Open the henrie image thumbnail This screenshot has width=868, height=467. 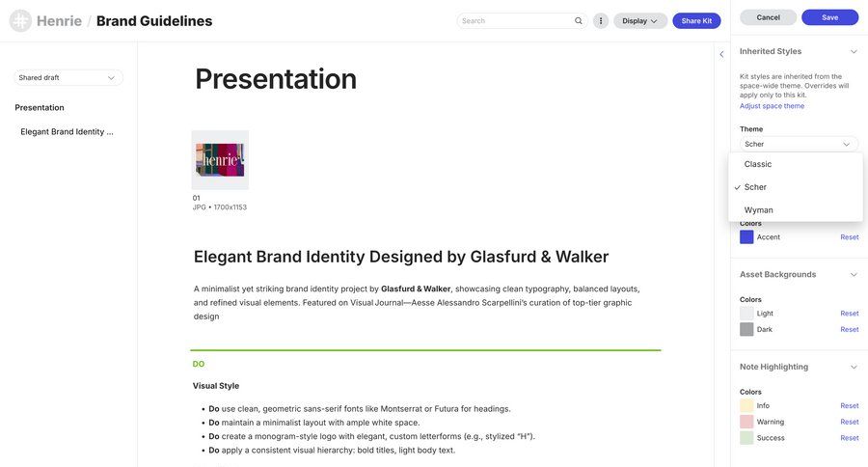pos(220,159)
